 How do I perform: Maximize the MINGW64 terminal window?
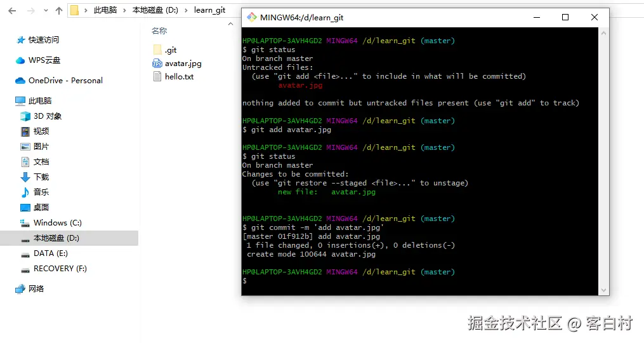(565, 17)
